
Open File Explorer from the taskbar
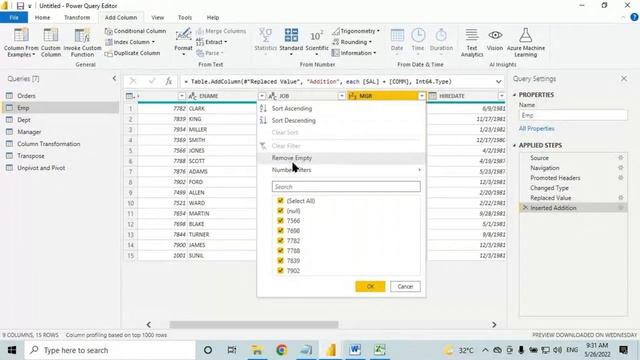click(257, 350)
